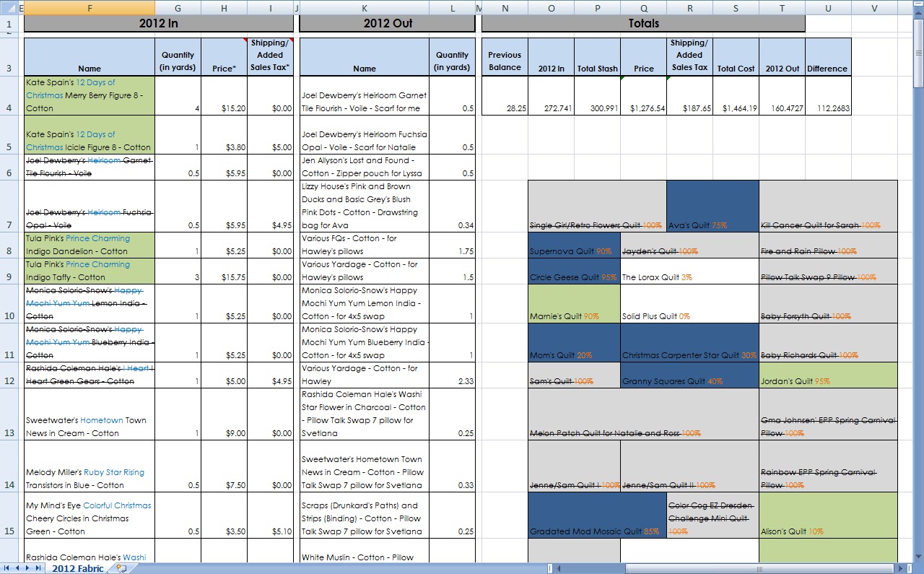Open the Ruby Star Rising link
Viewport: 924px width, 574px height.
tap(114, 472)
